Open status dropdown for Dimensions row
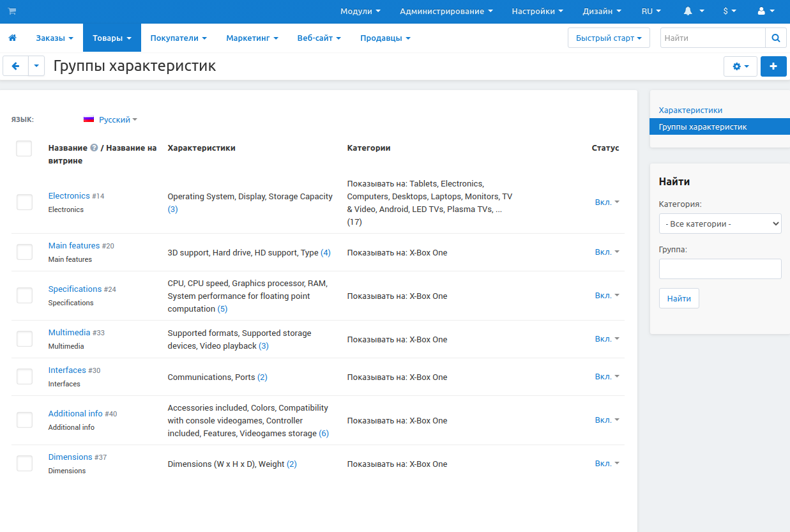 607,464
